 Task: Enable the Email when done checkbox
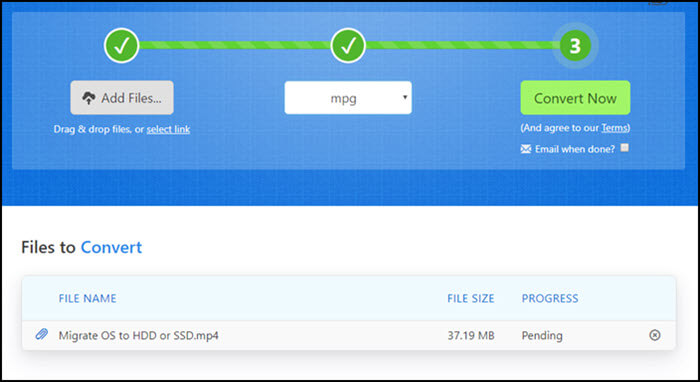click(x=625, y=148)
